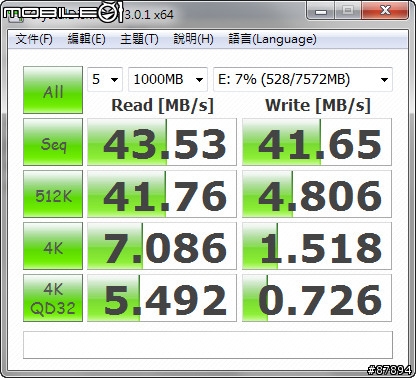Open the 文件(F) menu
The width and height of the screenshot is (416, 378).
[34, 39]
